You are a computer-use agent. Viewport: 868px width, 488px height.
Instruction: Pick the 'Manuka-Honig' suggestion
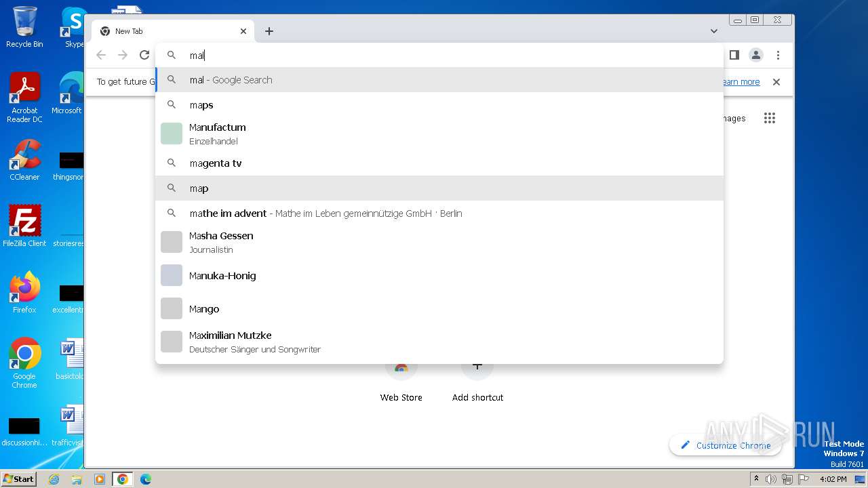click(439, 275)
